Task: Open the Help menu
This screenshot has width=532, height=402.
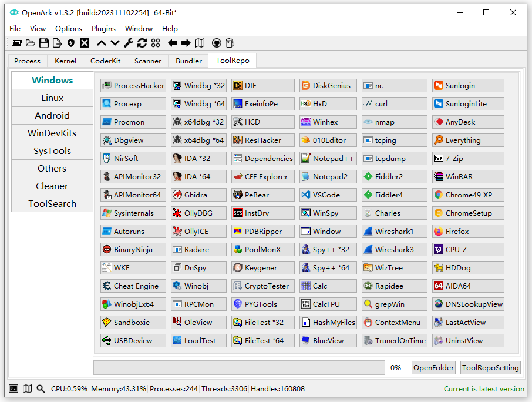Action: click(x=170, y=29)
